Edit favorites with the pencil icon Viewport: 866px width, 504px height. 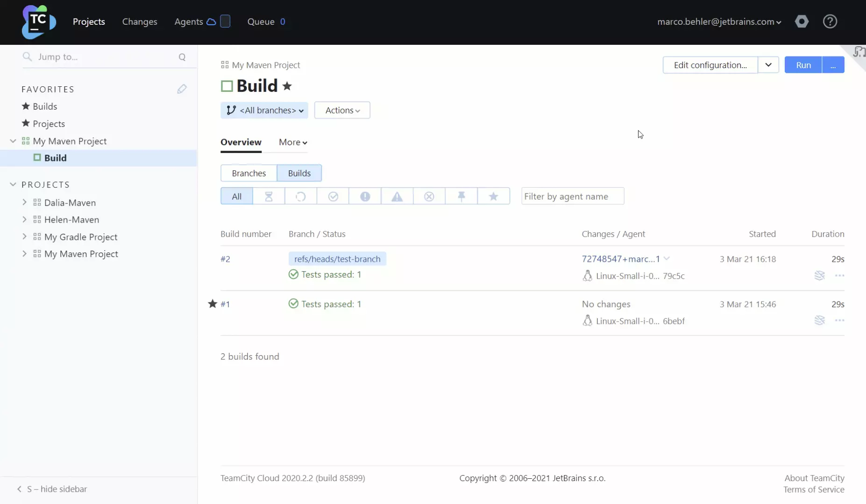(x=182, y=89)
